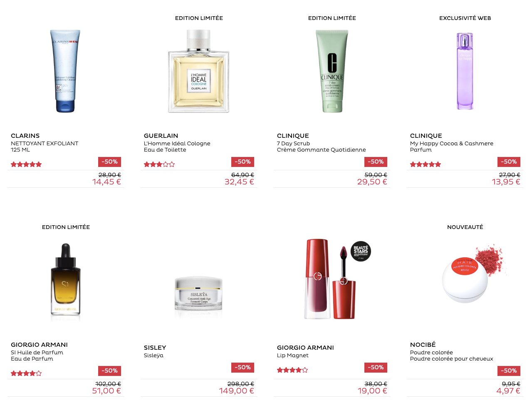Click the five-star rating under Clarins Nettoyant Exfoliant
This screenshot has width=532, height=413.
coord(26,164)
